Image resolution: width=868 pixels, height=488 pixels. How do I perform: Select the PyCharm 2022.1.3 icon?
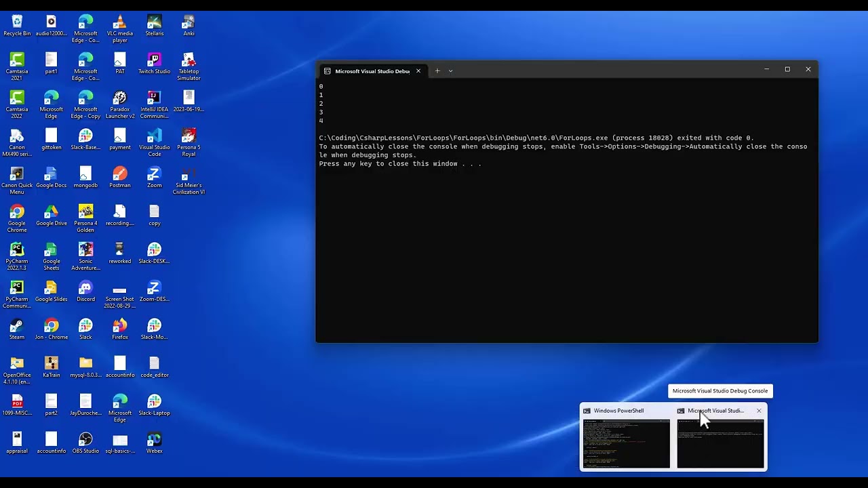(x=17, y=257)
